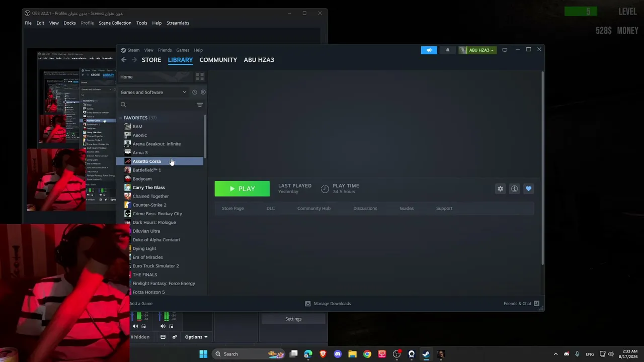Switch to the COMMUNITY tab
This screenshot has height=362, width=644.
[218, 60]
